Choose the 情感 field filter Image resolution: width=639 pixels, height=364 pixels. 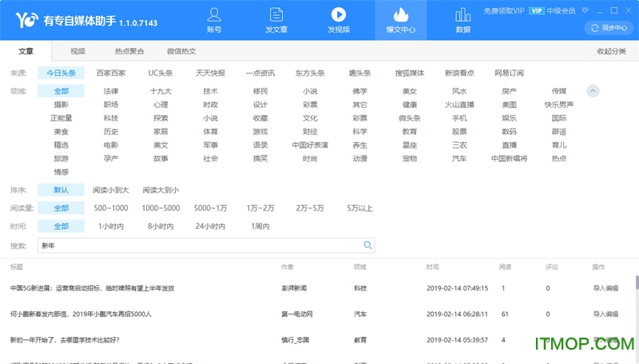tap(62, 172)
